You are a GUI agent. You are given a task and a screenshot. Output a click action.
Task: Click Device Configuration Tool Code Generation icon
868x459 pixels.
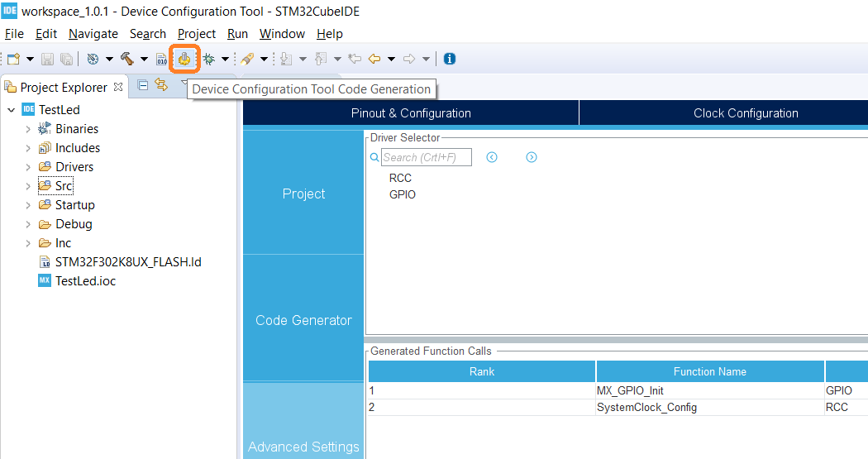[x=184, y=59]
